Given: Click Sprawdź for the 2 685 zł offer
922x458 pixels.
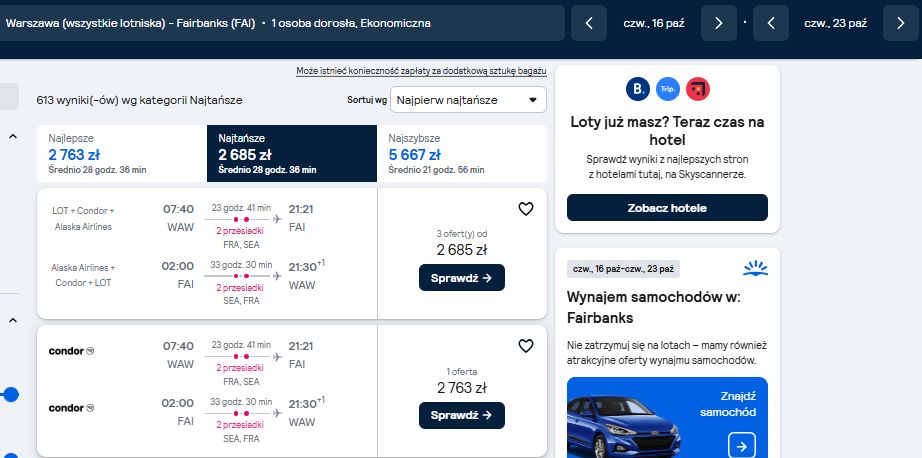Looking at the screenshot, I should (x=462, y=278).
